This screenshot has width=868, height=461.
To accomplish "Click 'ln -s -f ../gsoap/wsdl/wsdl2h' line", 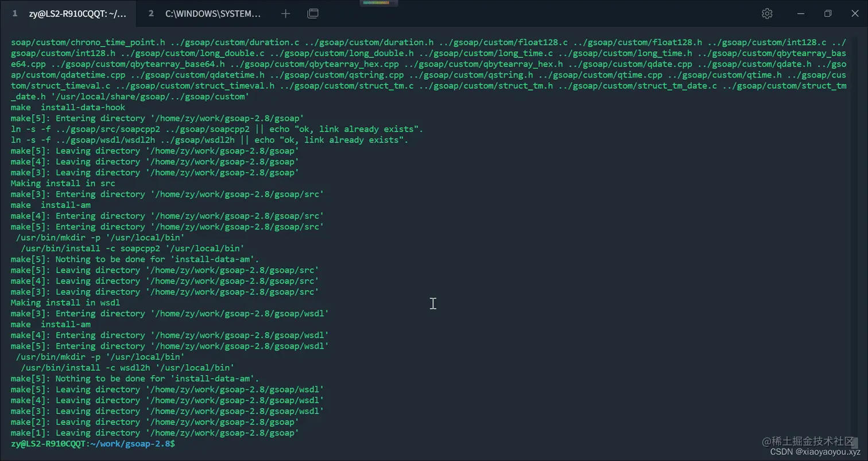I will [210, 140].
